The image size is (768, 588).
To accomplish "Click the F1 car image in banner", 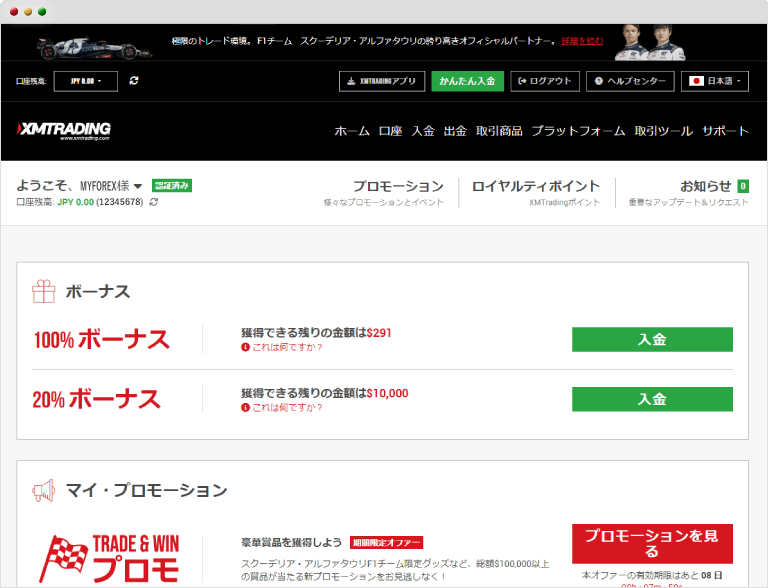I will pos(95,48).
